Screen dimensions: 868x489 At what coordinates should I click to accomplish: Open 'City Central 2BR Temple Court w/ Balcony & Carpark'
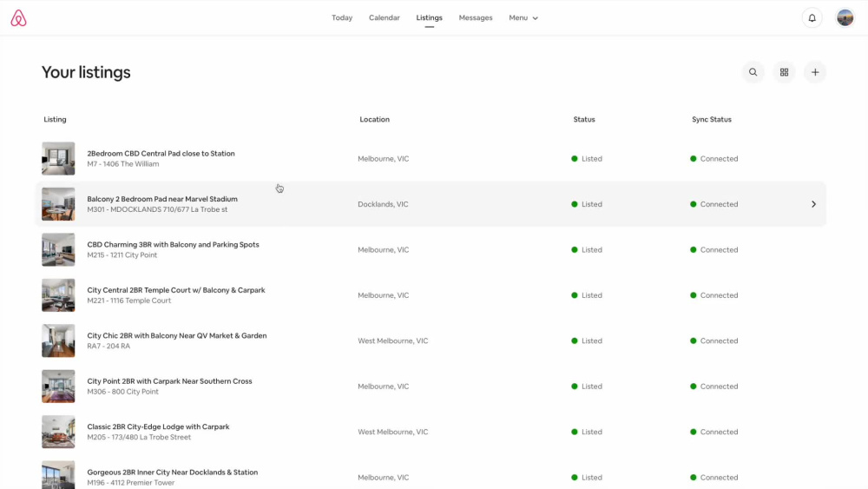(176, 289)
